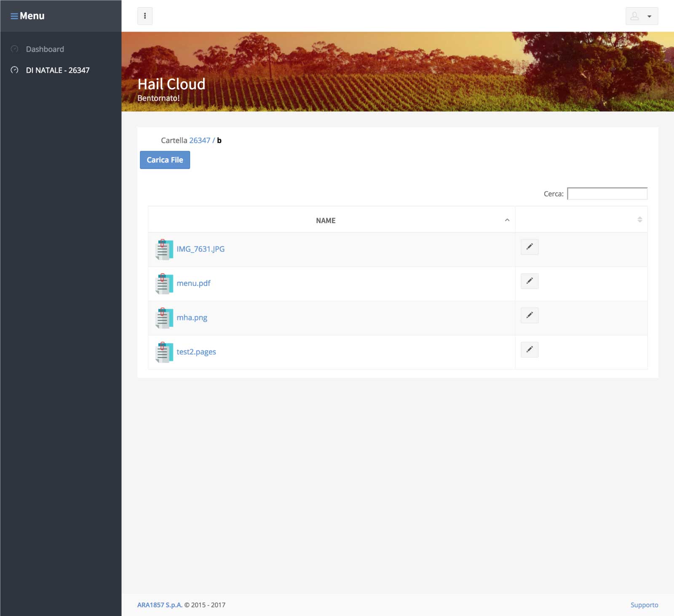Screen dimensions: 674x616
Task: Focus the Cerca search field
Action: click(x=607, y=194)
